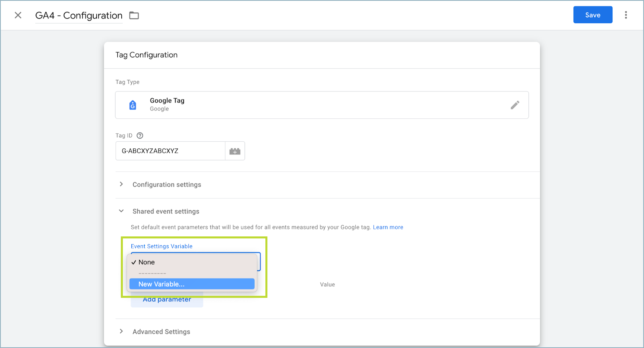Edit tag type with the pencil icon
644x348 pixels.
pyautogui.click(x=515, y=105)
